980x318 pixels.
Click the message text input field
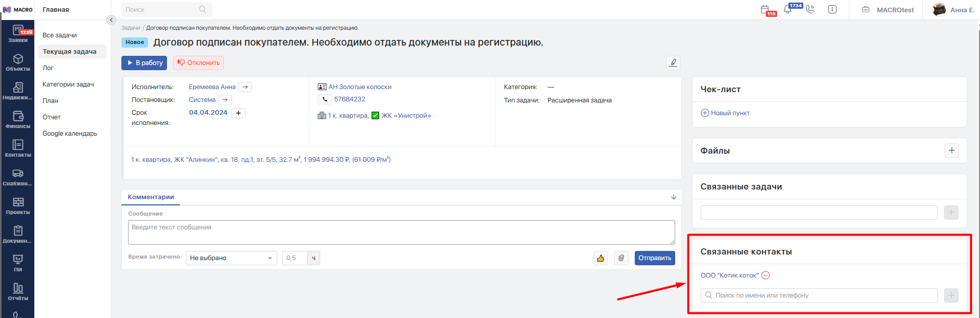click(401, 232)
